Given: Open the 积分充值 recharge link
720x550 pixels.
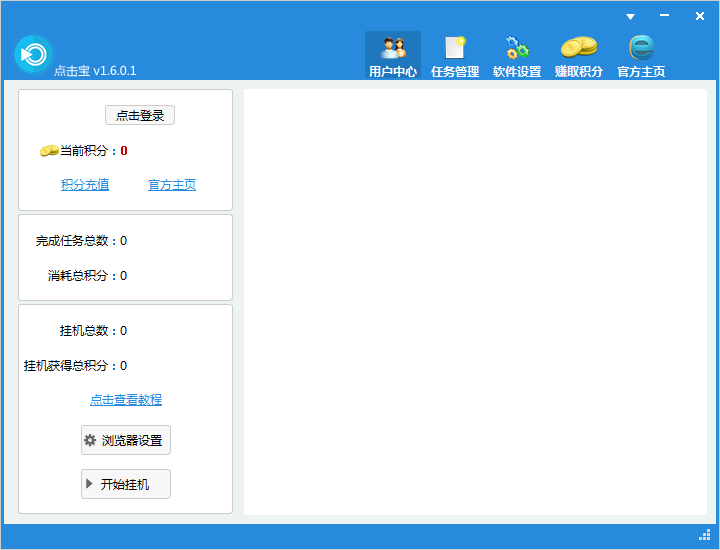Looking at the screenshot, I should tap(85, 185).
